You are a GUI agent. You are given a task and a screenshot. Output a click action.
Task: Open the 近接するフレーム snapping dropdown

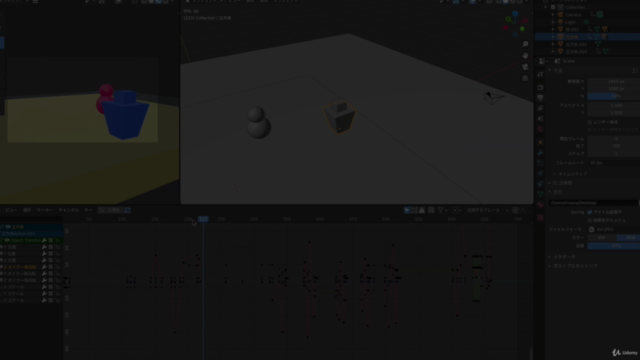tap(486, 210)
